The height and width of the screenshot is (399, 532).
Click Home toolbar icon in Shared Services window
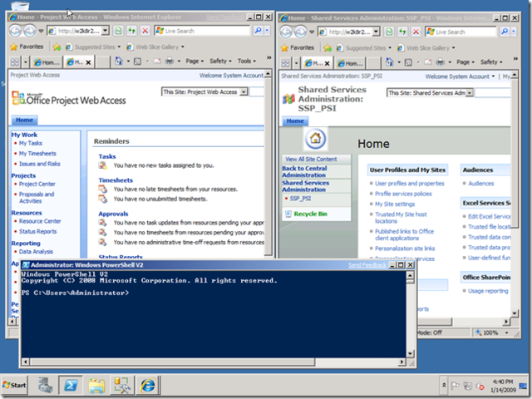[390, 62]
